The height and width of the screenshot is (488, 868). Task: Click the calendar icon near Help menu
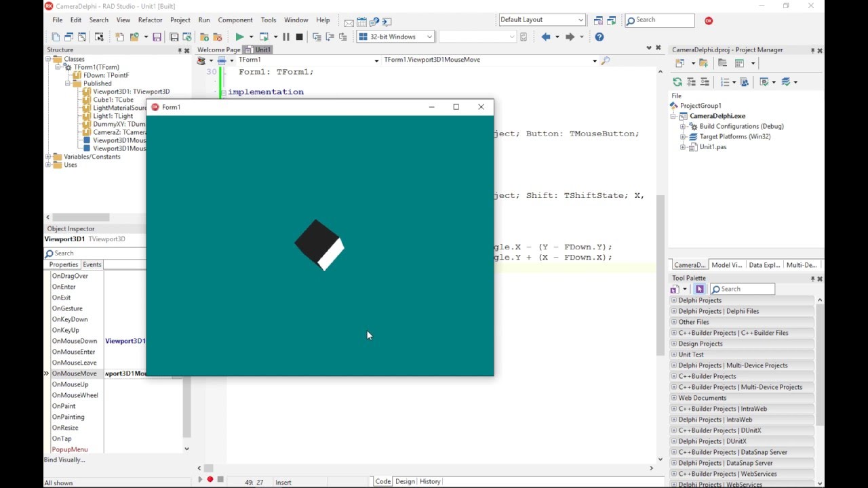click(362, 22)
